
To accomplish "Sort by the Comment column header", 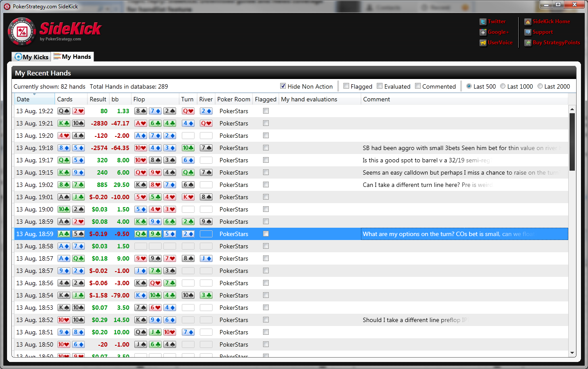I will pos(465,99).
